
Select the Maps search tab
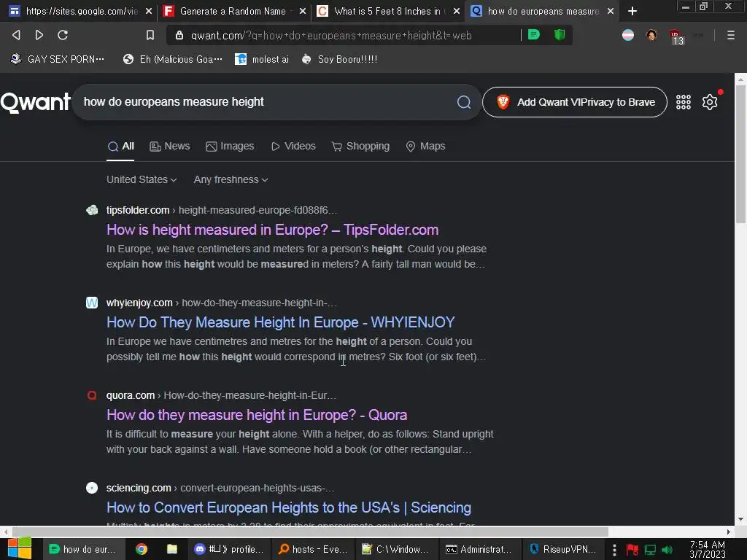[x=425, y=146]
